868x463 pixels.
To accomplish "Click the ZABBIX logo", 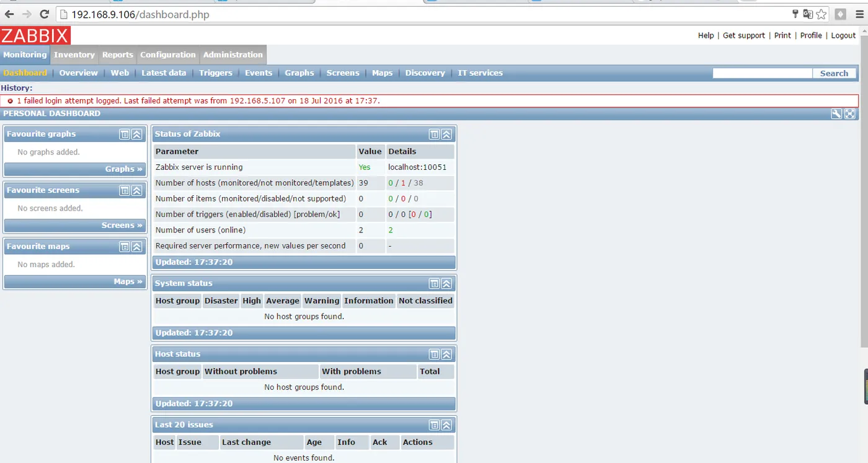I will (35, 35).
